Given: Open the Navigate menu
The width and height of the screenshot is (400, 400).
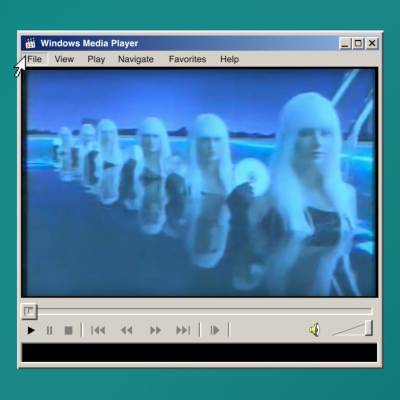Looking at the screenshot, I should [136, 59].
